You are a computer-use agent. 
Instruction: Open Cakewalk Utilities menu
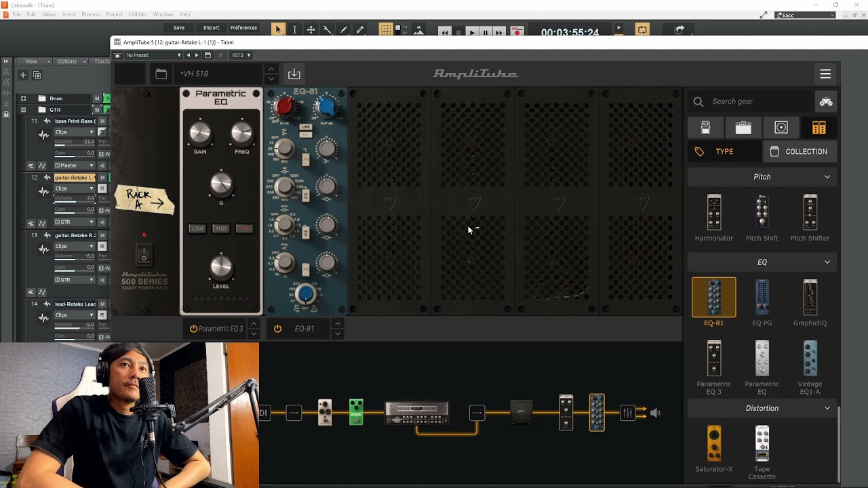pos(138,14)
